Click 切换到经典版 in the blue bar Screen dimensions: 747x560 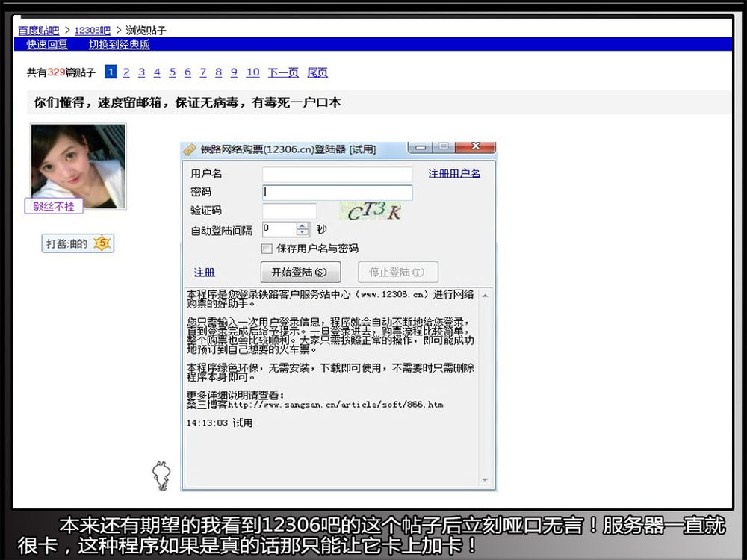point(119,44)
